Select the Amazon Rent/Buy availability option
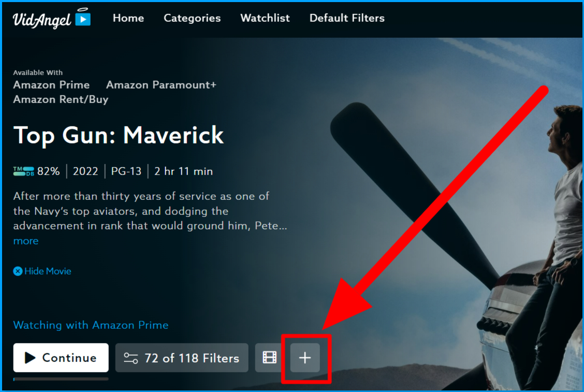 61,99
